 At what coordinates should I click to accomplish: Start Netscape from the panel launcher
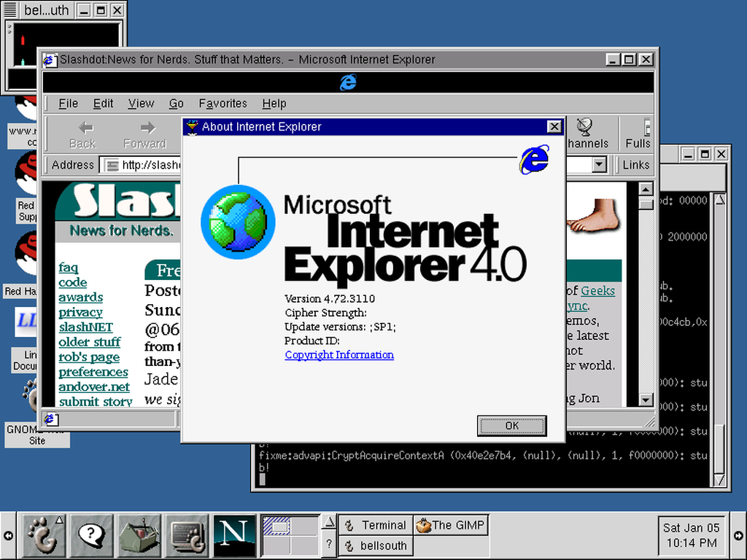[234, 535]
